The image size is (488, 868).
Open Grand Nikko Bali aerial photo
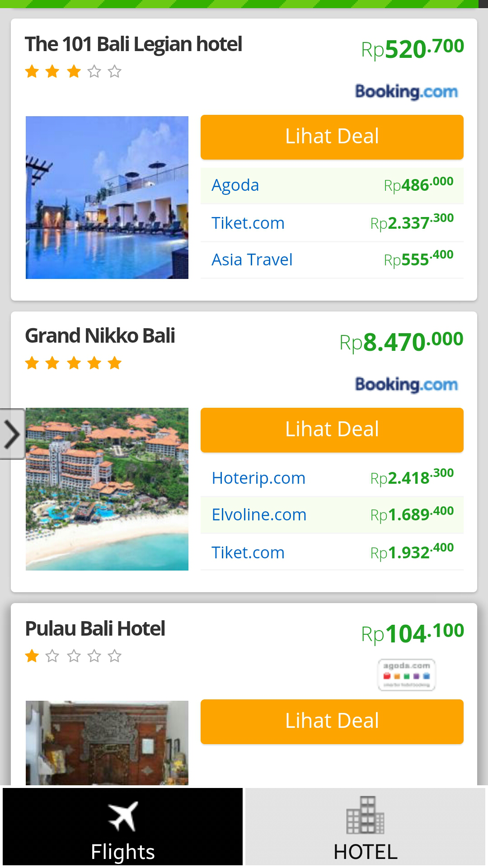click(x=107, y=489)
